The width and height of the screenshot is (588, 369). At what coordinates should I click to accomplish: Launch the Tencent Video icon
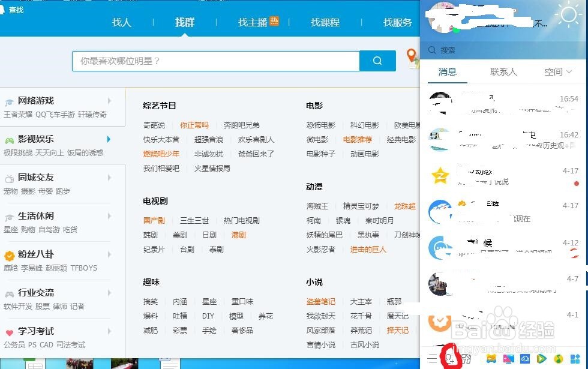tap(541, 359)
